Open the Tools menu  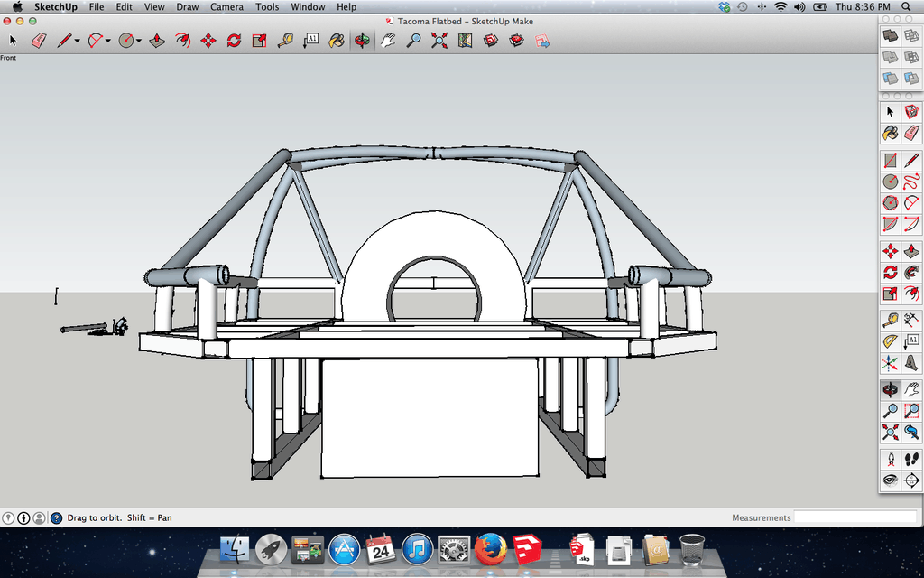coord(267,7)
